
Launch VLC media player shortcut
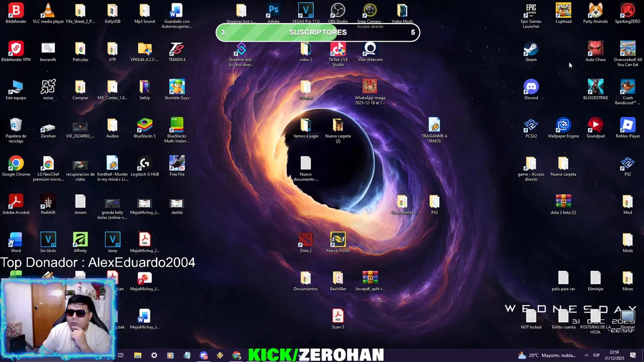pos(48,14)
